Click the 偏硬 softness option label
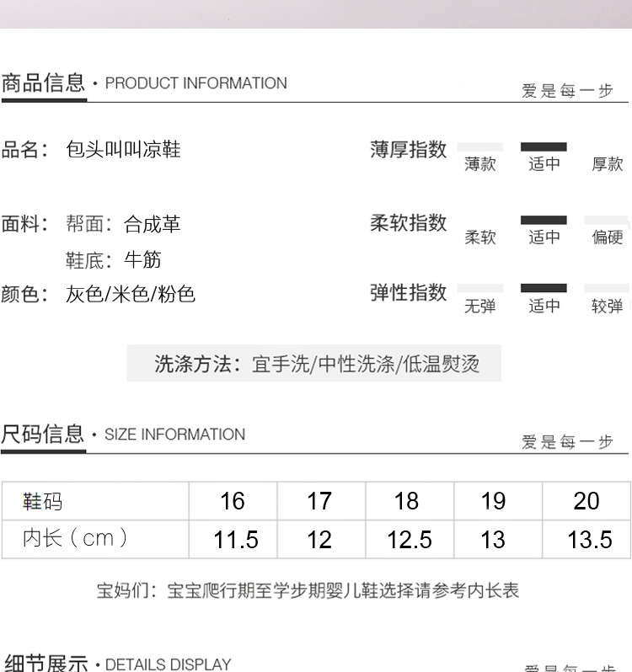The image size is (632, 672). [607, 237]
